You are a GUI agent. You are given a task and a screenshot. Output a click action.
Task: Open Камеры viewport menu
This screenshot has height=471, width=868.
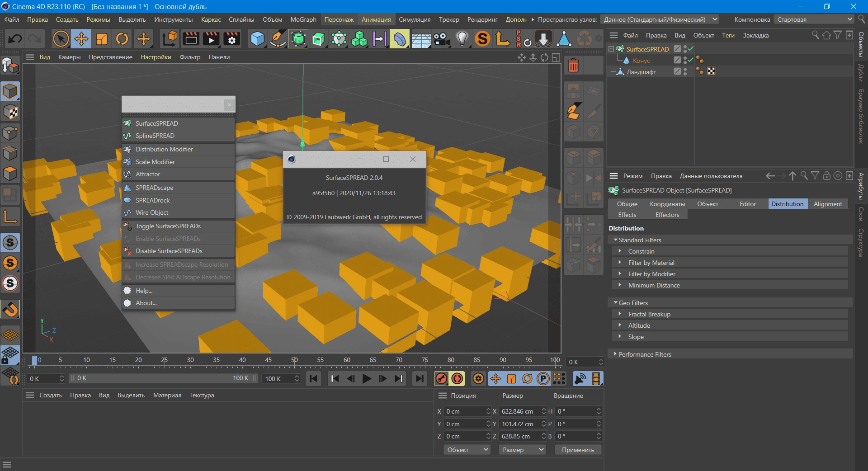point(69,57)
